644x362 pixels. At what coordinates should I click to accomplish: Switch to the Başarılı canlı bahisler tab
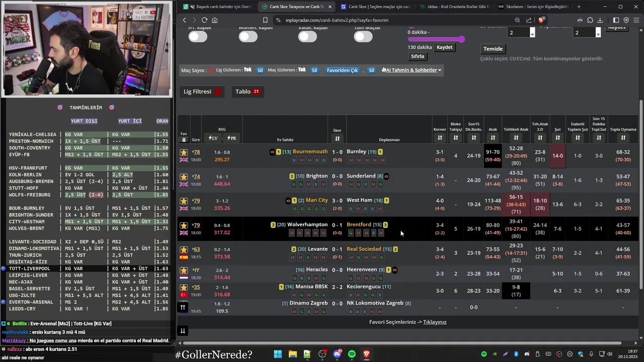219,7
